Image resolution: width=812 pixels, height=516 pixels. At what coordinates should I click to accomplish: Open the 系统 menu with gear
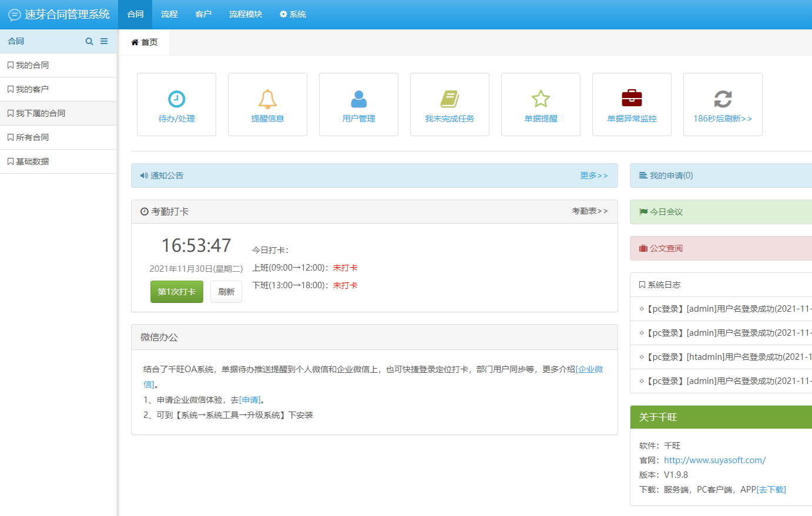293,14
